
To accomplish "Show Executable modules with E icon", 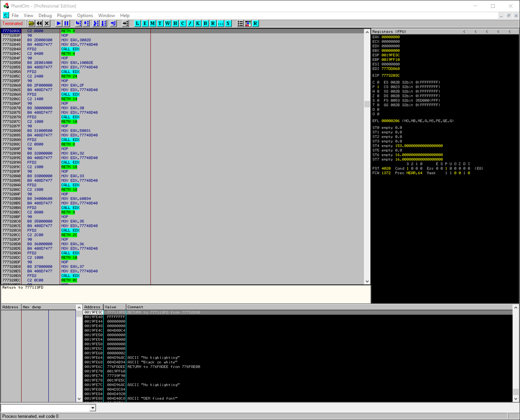I will pyautogui.click(x=145, y=23).
